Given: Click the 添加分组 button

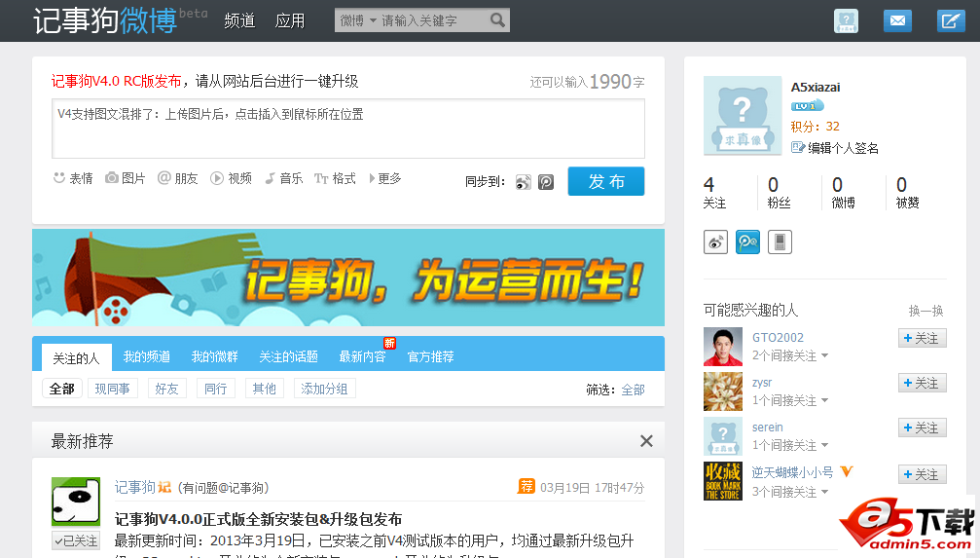Looking at the screenshot, I should (x=324, y=389).
